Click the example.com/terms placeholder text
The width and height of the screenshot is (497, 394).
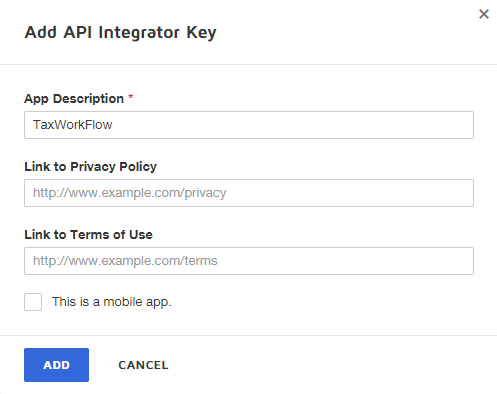[125, 261]
